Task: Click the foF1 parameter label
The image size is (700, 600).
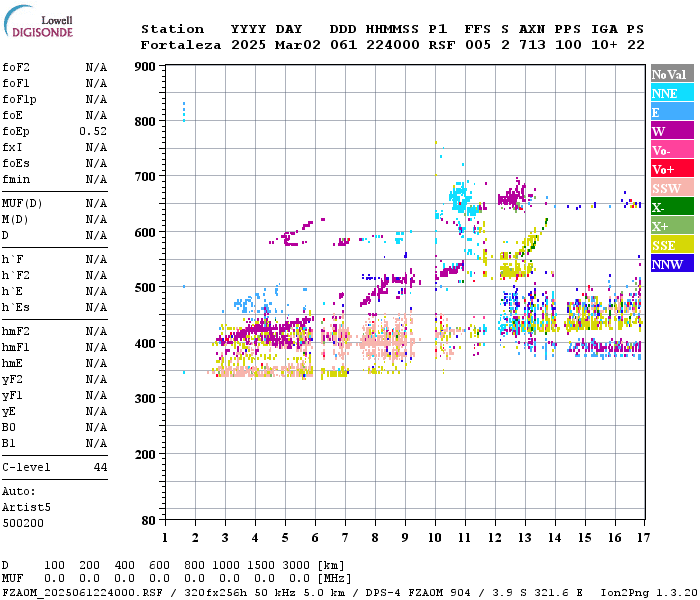Action: [x=16, y=83]
